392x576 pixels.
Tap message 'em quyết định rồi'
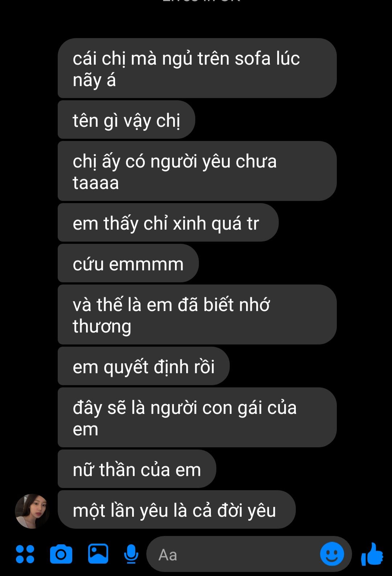(x=144, y=366)
